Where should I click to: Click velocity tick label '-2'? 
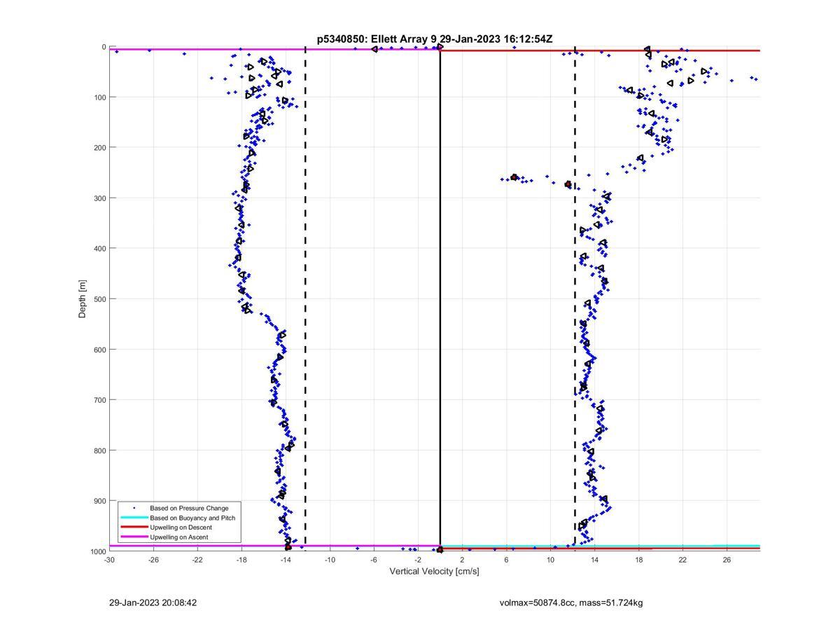(418, 560)
